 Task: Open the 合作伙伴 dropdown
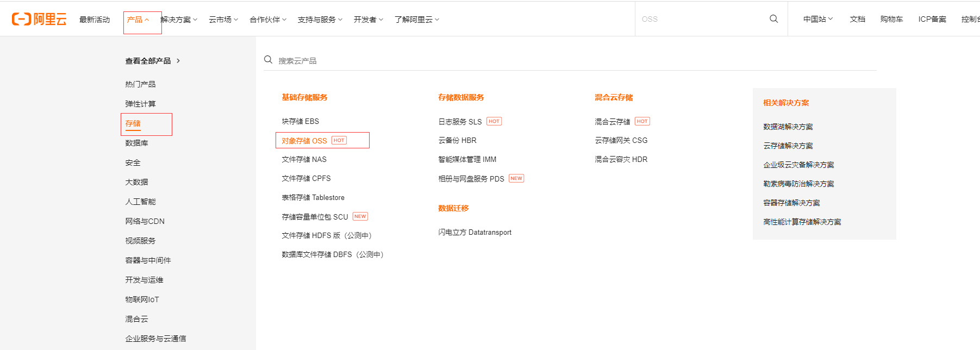(268, 20)
